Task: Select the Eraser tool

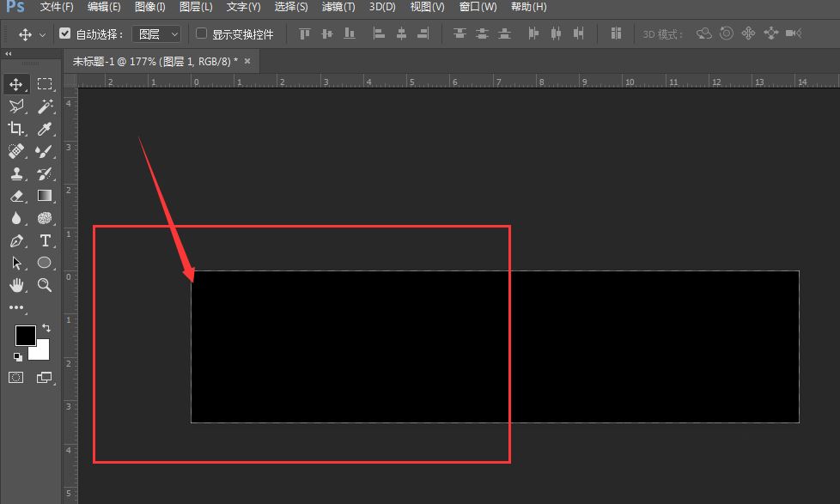Action: coord(16,196)
